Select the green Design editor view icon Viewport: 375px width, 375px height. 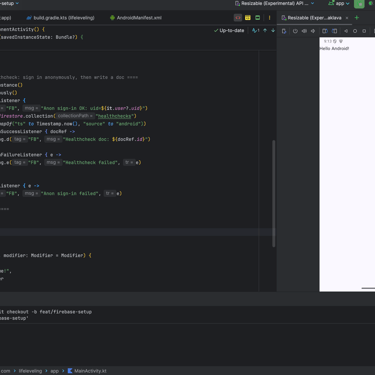[257, 18]
